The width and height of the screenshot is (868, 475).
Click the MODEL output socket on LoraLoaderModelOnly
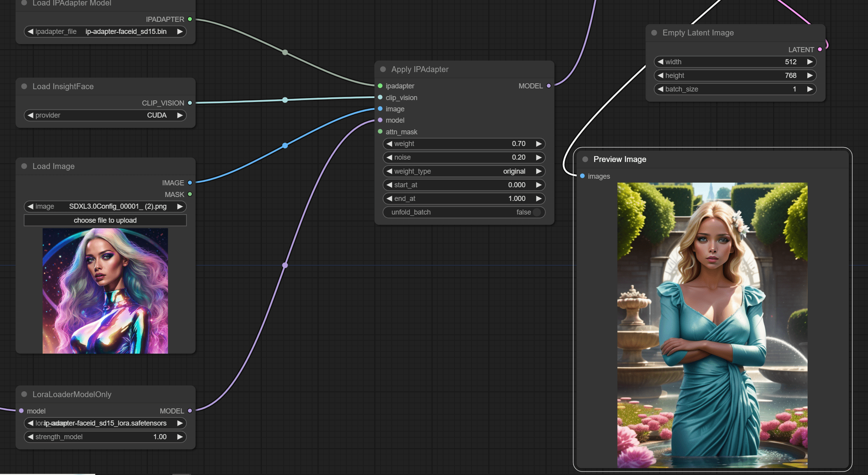click(x=190, y=411)
